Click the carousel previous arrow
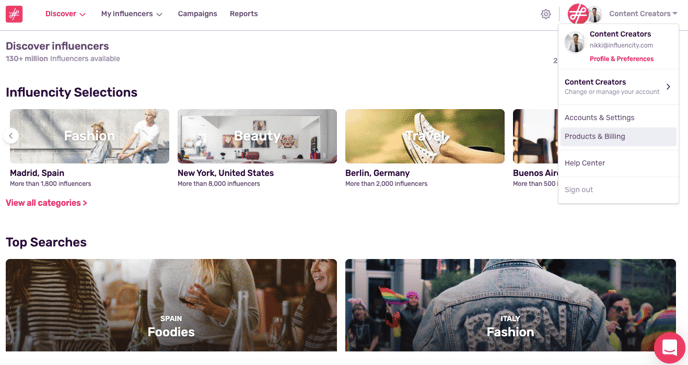 coord(11,136)
